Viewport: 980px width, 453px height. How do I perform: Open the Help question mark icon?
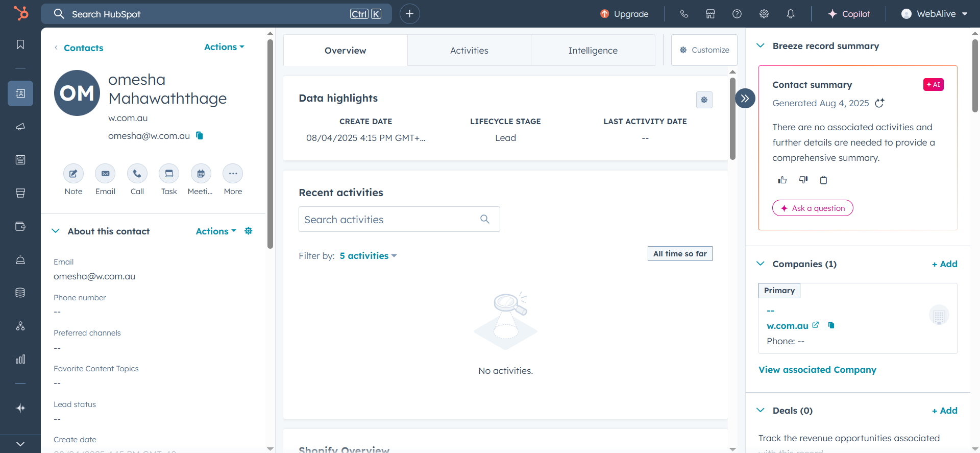click(737, 14)
